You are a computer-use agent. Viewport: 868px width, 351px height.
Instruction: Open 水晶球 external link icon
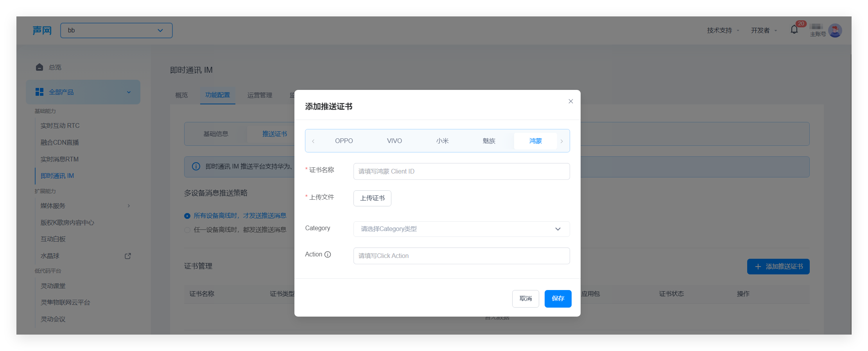128,256
